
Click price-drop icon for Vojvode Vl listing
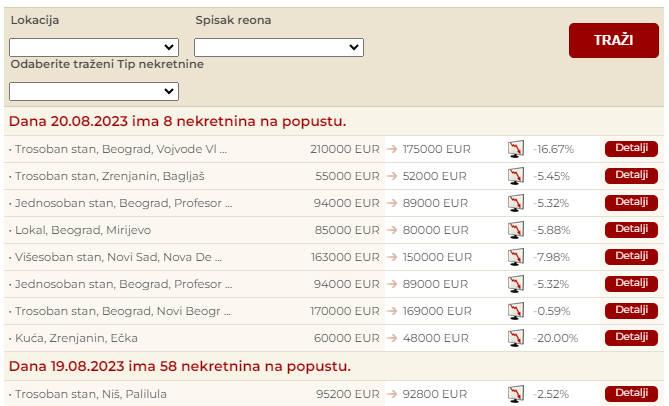coord(516,149)
